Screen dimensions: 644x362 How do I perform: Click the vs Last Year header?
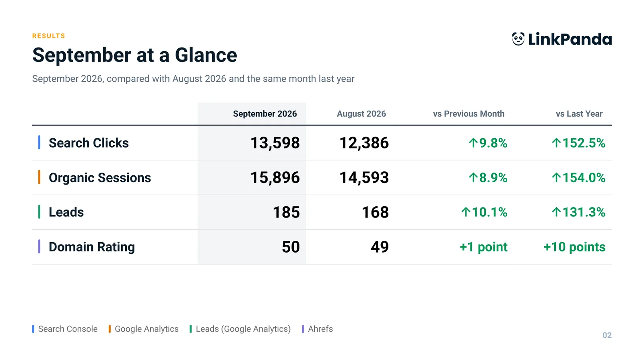click(x=579, y=114)
